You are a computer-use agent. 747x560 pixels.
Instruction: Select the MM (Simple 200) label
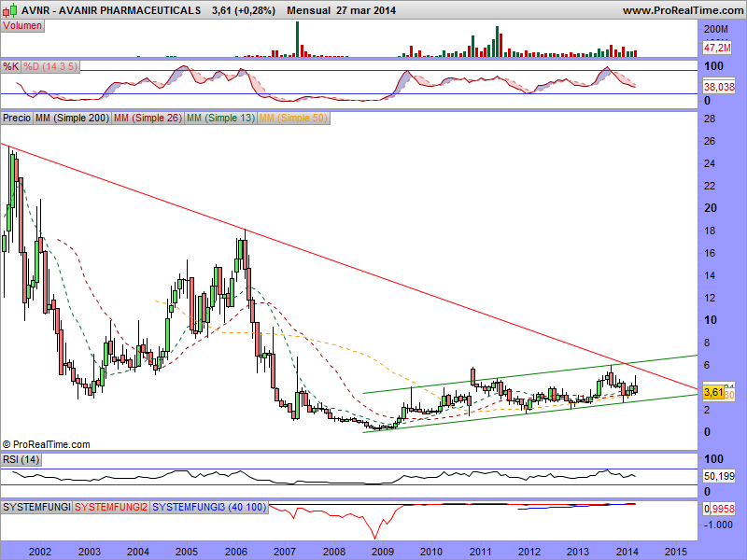click(x=73, y=118)
